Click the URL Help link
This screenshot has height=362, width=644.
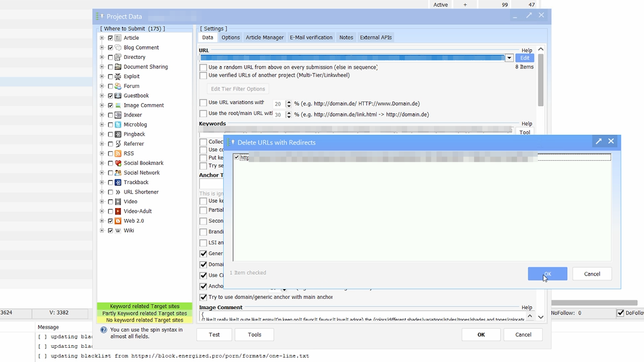click(x=527, y=50)
